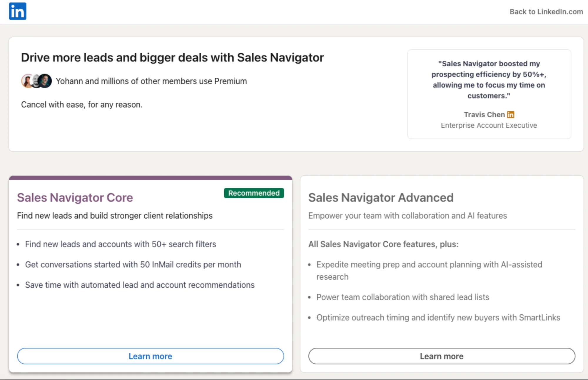The height and width of the screenshot is (380, 588).
Task: Click 'All Sales Navigator Core features, plus:' text
Action: (x=383, y=244)
